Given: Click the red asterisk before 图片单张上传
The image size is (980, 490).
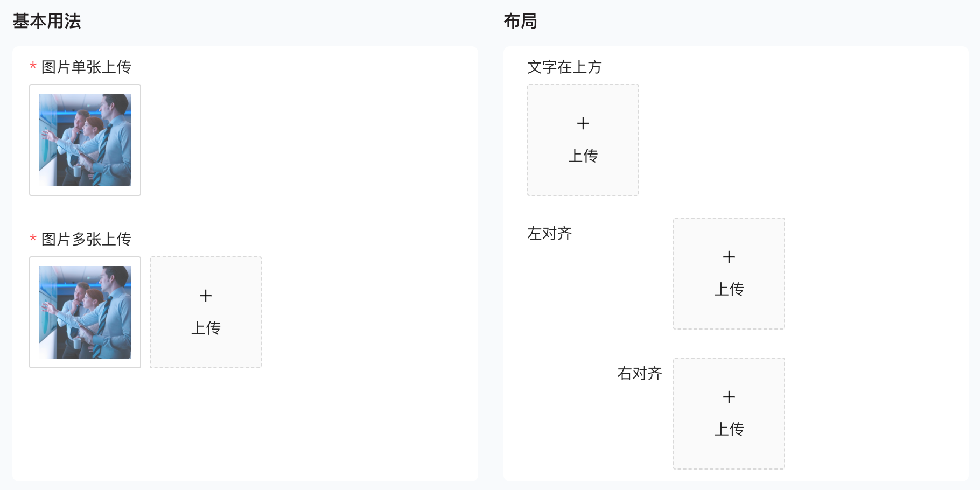Looking at the screenshot, I should [x=33, y=66].
